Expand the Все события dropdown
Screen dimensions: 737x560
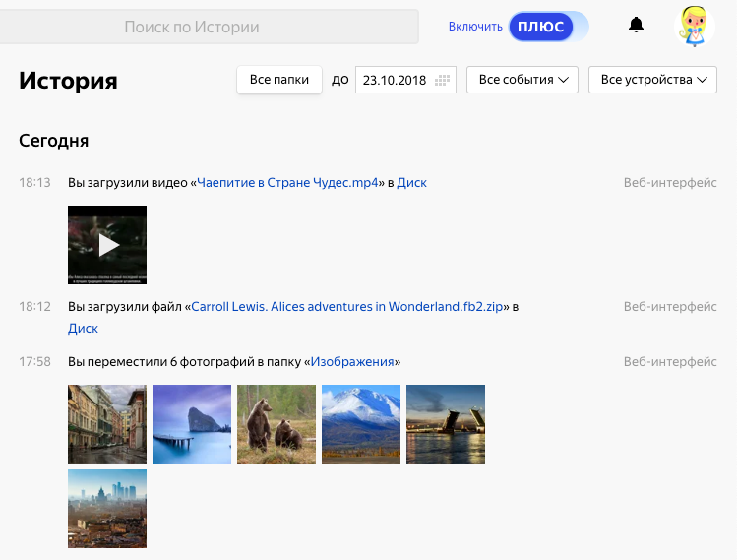click(522, 80)
